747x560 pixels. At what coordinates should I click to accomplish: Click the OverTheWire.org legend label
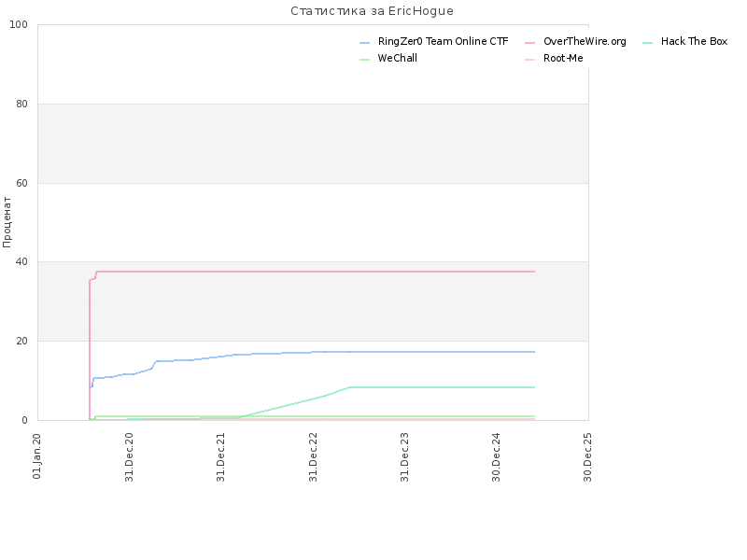click(585, 42)
